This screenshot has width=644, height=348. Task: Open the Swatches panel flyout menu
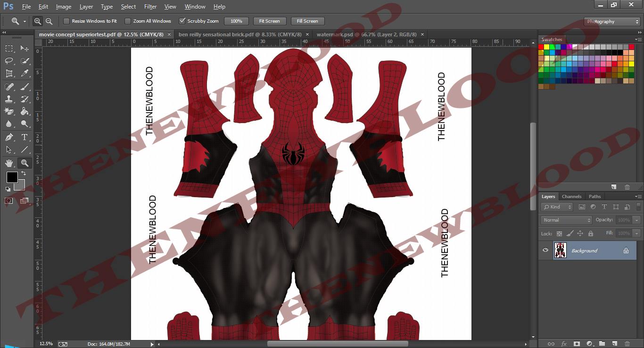[x=638, y=40]
